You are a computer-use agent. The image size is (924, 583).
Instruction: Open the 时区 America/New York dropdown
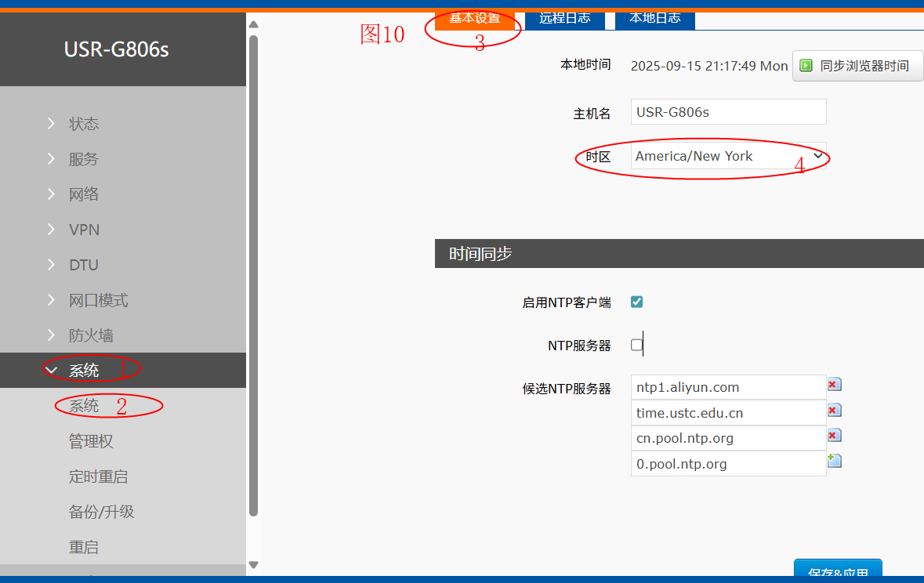[x=728, y=156]
